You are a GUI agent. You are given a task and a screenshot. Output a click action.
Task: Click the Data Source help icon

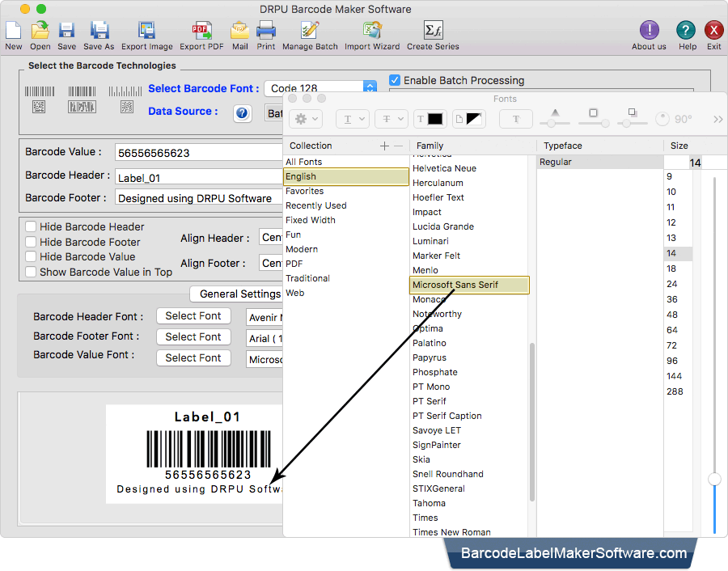pyautogui.click(x=243, y=113)
